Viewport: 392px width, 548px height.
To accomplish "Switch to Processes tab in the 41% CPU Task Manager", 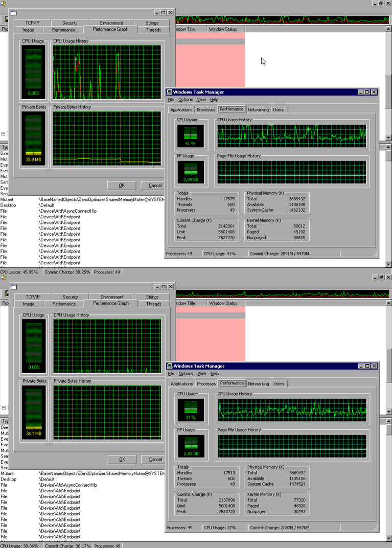I will click(206, 110).
